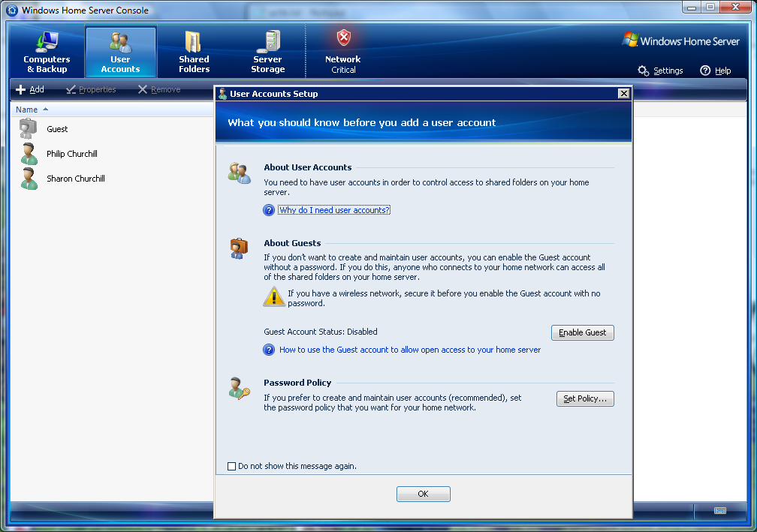Remove the selected user account
This screenshot has width=757, height=532.
pos(159,89)
